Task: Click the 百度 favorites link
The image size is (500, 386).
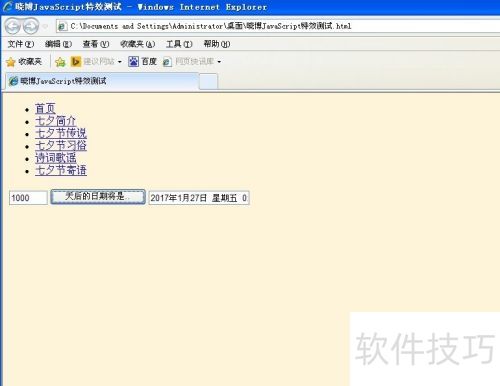Action: pyautogui.click(x=143, y=62)
